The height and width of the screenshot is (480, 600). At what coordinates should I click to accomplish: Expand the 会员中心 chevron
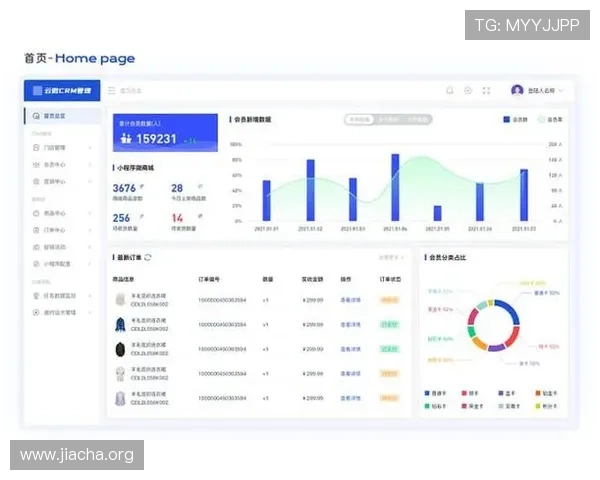(90, 165)
